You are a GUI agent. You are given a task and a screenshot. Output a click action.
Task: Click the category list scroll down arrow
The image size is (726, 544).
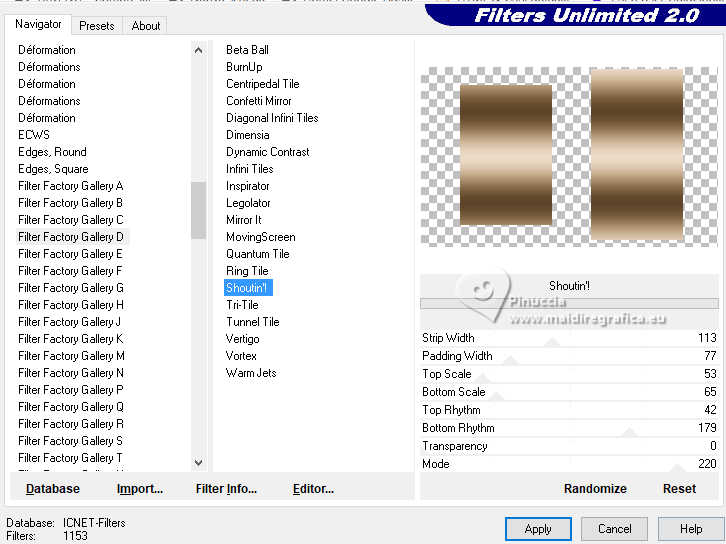click(199, 462)
